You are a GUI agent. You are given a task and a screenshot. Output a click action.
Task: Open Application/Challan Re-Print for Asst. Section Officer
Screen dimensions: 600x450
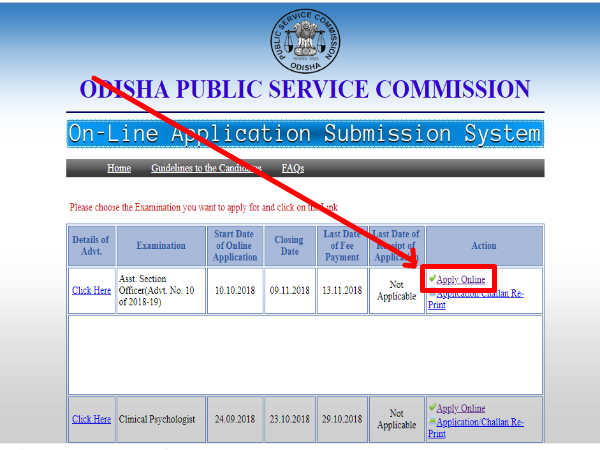pyautogui.click(x=476, y=299)
